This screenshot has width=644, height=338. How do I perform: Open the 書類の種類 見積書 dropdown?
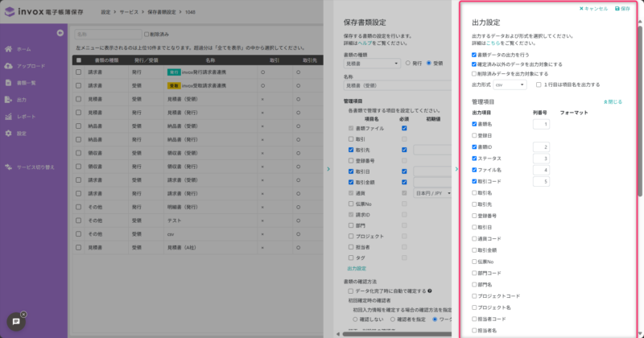click(372, 64)
